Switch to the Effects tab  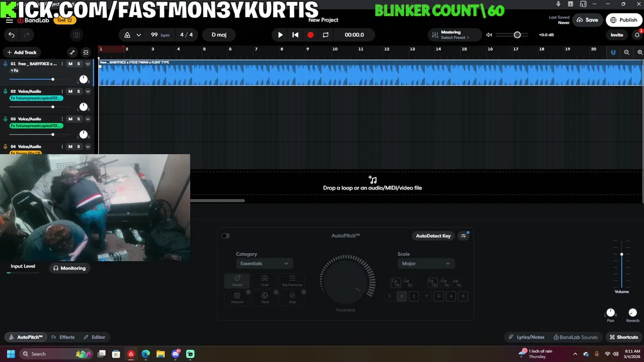pyautogui.click(x=63, y=337)
